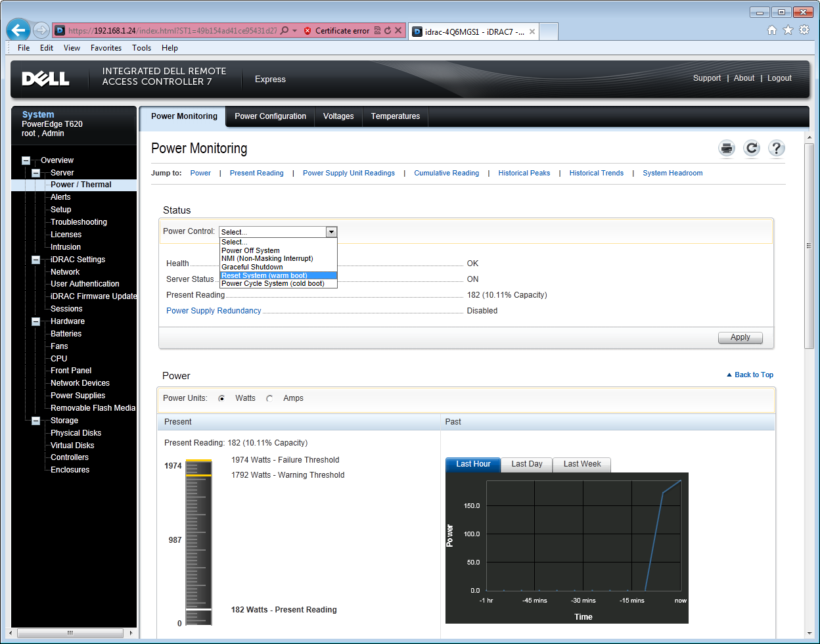Screen dimensions: 820x644
Task: Choose NMI (Non-Masking Interrupt) option
Action: pyautogui.click(x=279, y=259)
